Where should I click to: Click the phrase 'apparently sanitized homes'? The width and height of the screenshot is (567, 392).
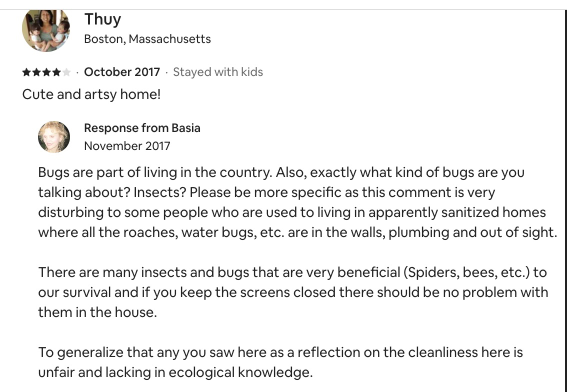(442, 212)
